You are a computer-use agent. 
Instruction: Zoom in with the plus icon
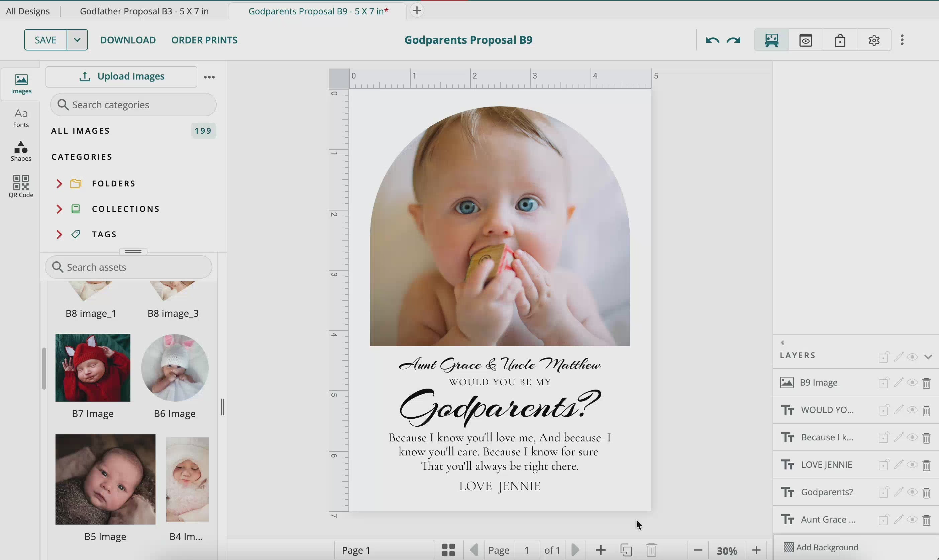pos(756,550)
